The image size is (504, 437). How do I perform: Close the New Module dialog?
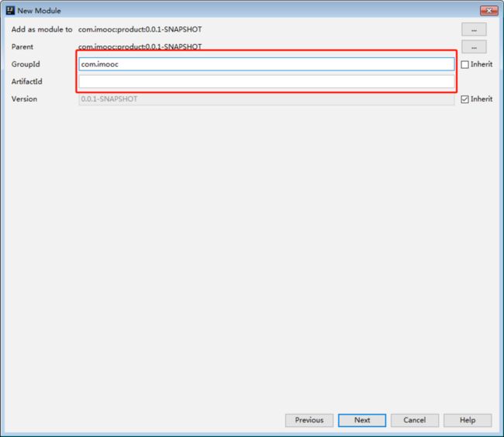489,11
